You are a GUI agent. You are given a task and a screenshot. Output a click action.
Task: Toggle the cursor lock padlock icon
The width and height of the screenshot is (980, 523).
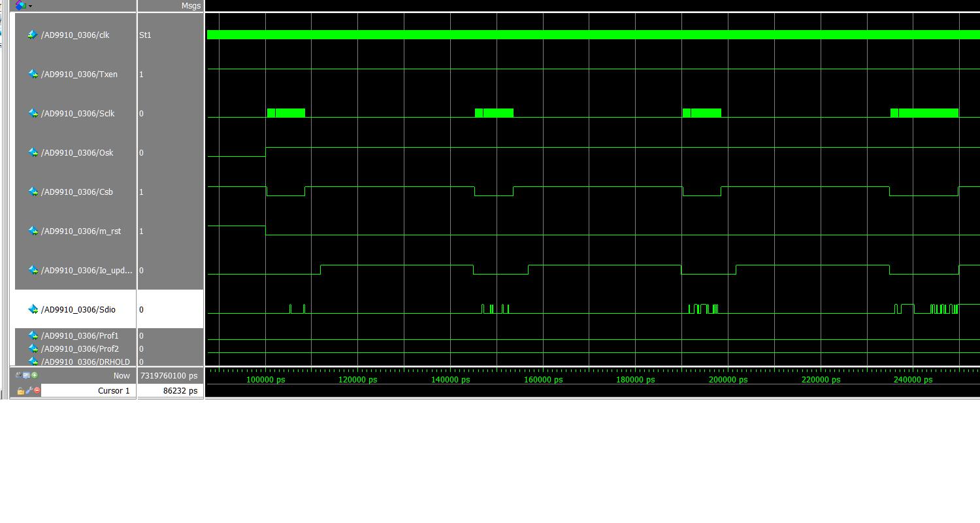point(20,390)
